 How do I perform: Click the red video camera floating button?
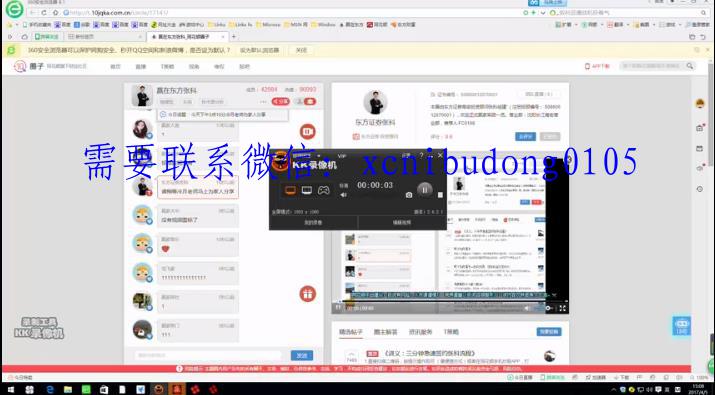(x=308, y=132)
